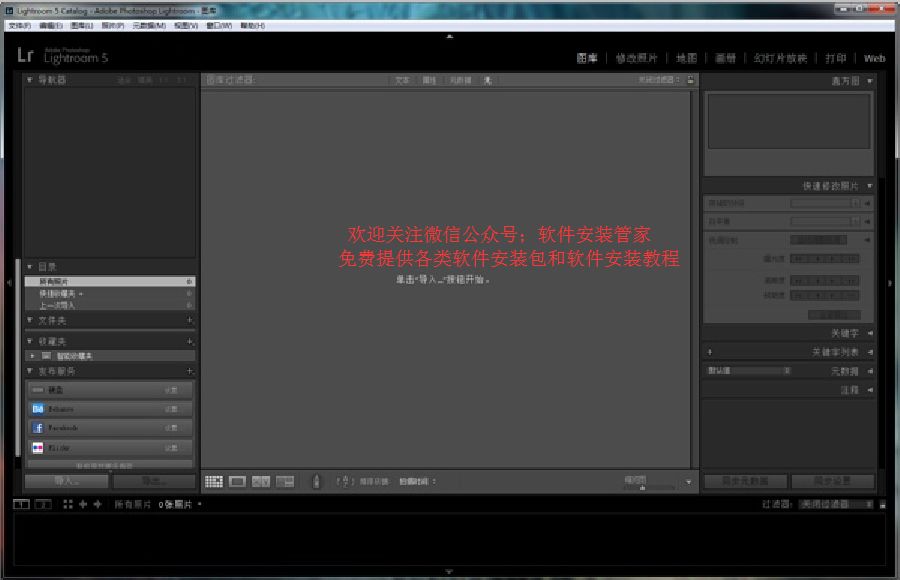The width and height of the screenshot is (900, 580).
Task: Toggle the filmstrip filter switch at right
Action: pos(882,505)
